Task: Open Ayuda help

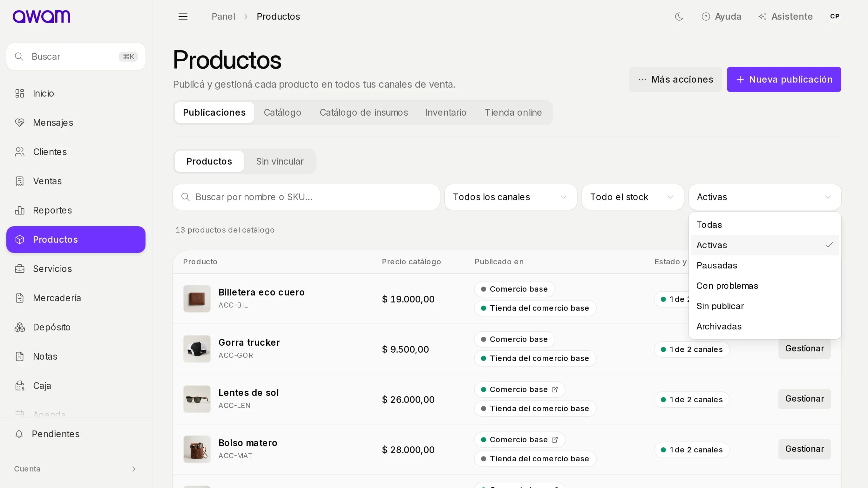Action: click(x=721, y=17)
